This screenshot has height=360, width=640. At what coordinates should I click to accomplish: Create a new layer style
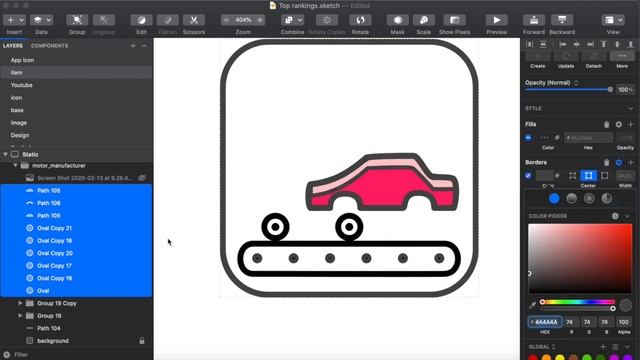pyautogui.click(x=538, y=56)
